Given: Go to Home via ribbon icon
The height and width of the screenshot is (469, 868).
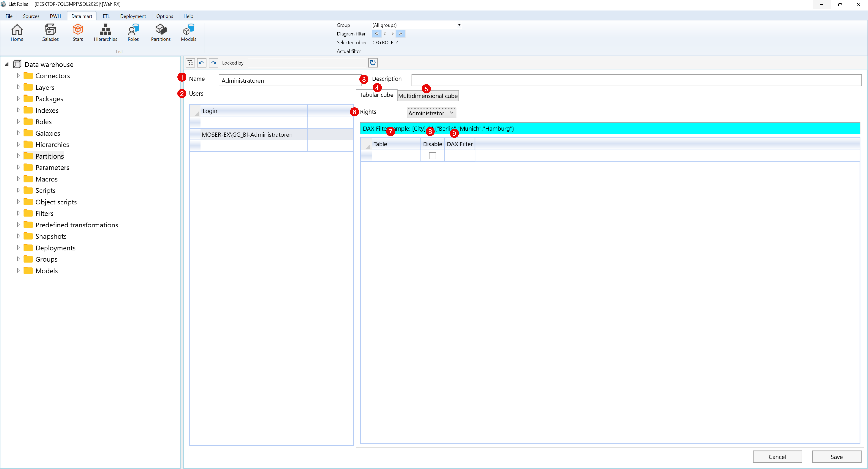Looking at the screenshot, I should coord(17,32).
